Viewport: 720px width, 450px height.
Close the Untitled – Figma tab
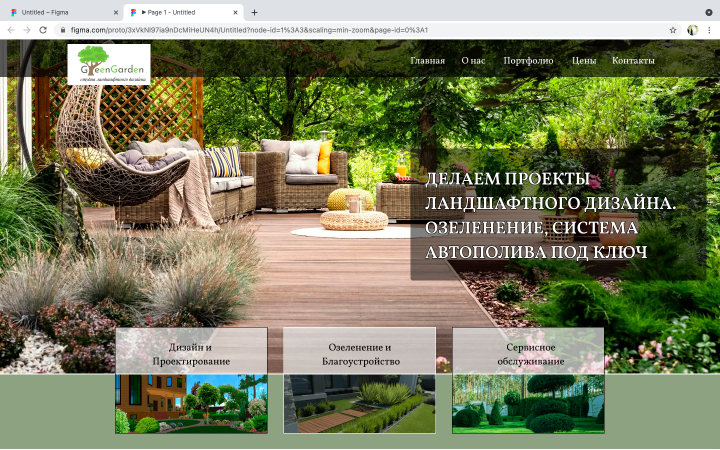click(116, 12)
